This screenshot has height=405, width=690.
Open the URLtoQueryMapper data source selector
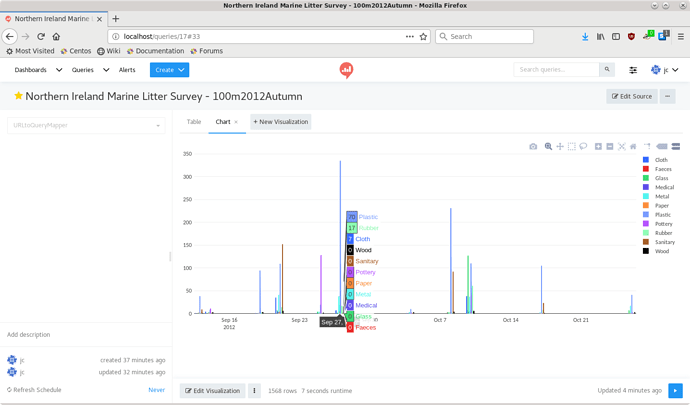coord(86,125)
